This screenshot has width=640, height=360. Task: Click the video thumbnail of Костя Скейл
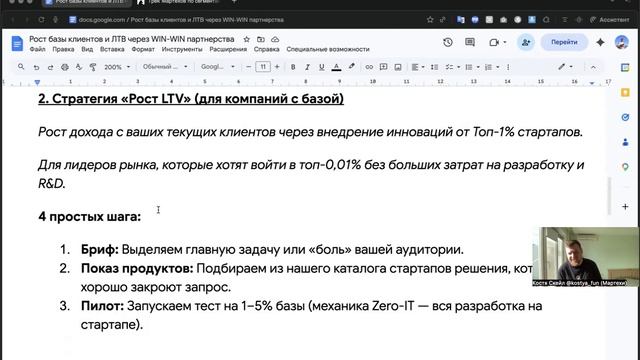coord(586,256)
